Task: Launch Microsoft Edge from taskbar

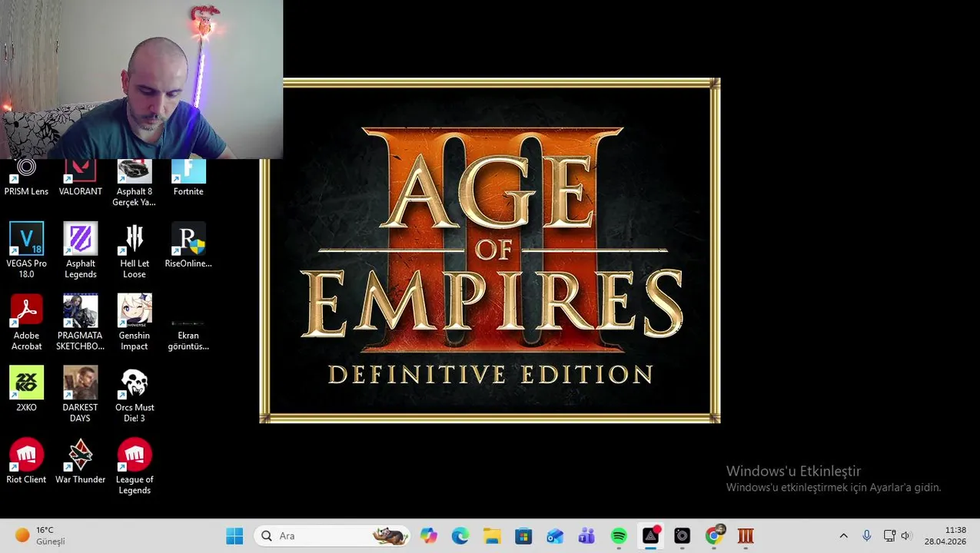Action: tap(460, 536)
